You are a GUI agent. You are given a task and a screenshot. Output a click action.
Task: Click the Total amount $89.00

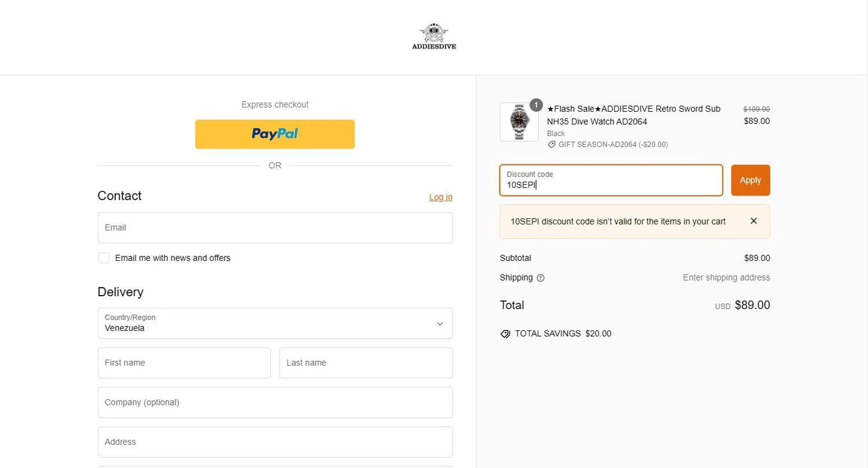click(752, 305)
